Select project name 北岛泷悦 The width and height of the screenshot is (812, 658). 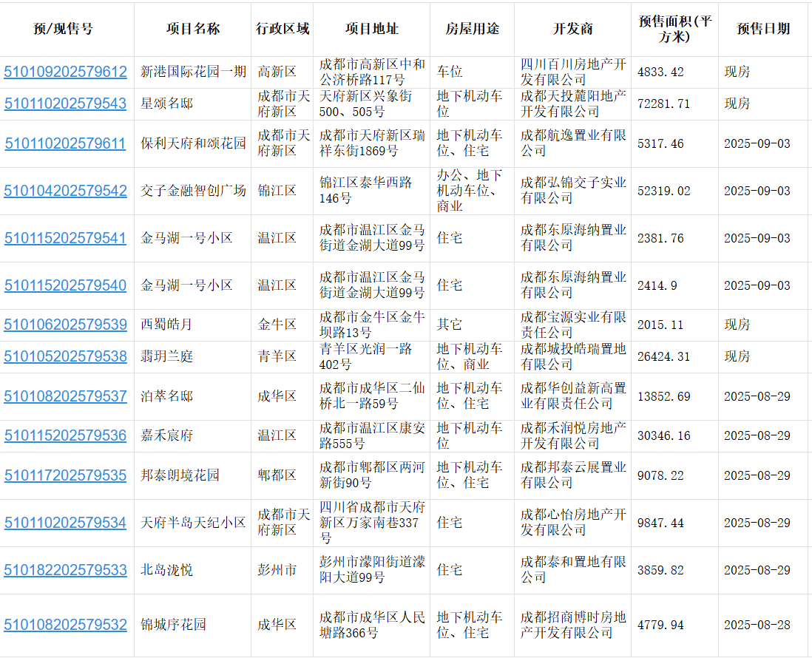(x=166, y=570)
